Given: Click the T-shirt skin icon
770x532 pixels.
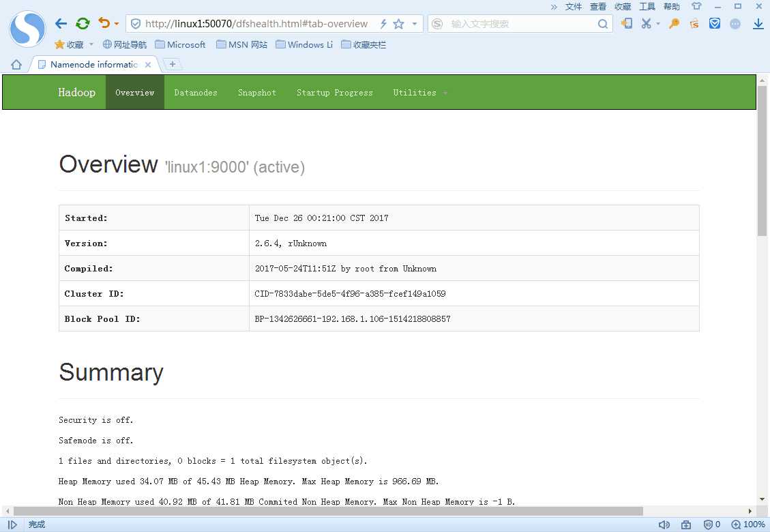Looking at the screenshot, I should pyautogui.click(x=696, y=6).
